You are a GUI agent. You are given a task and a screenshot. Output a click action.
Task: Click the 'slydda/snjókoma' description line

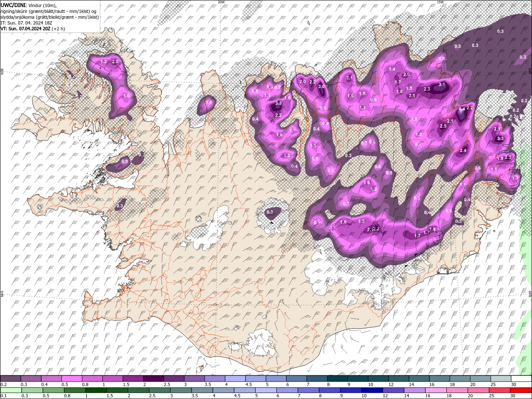coord(49,17)
